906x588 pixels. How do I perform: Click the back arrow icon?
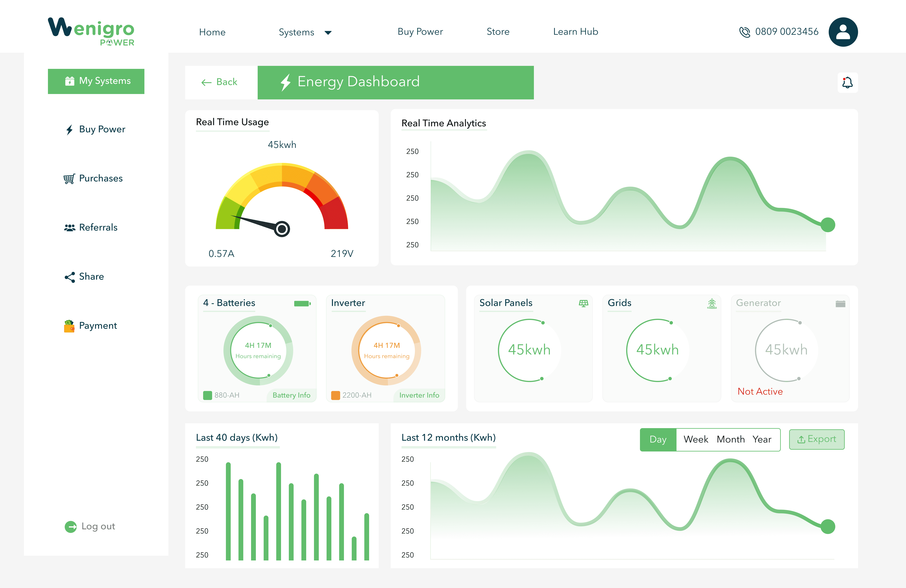pos(206,83)
